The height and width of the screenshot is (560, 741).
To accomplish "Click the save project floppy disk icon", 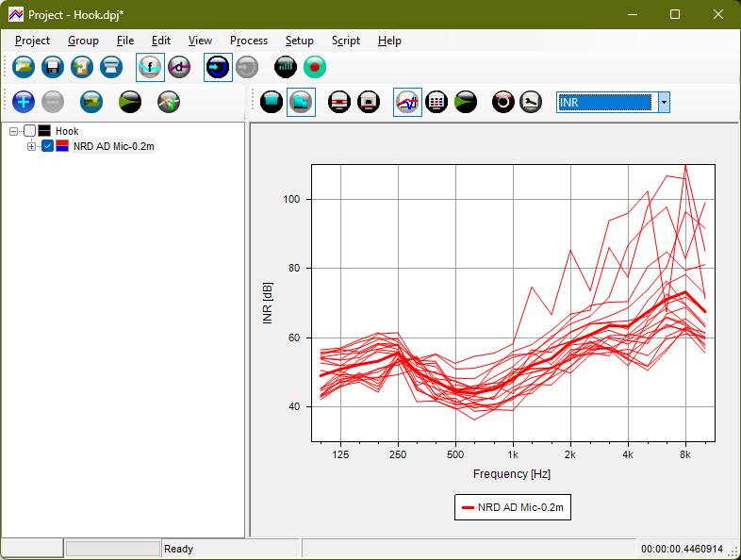I will click(x=53, y=67).
